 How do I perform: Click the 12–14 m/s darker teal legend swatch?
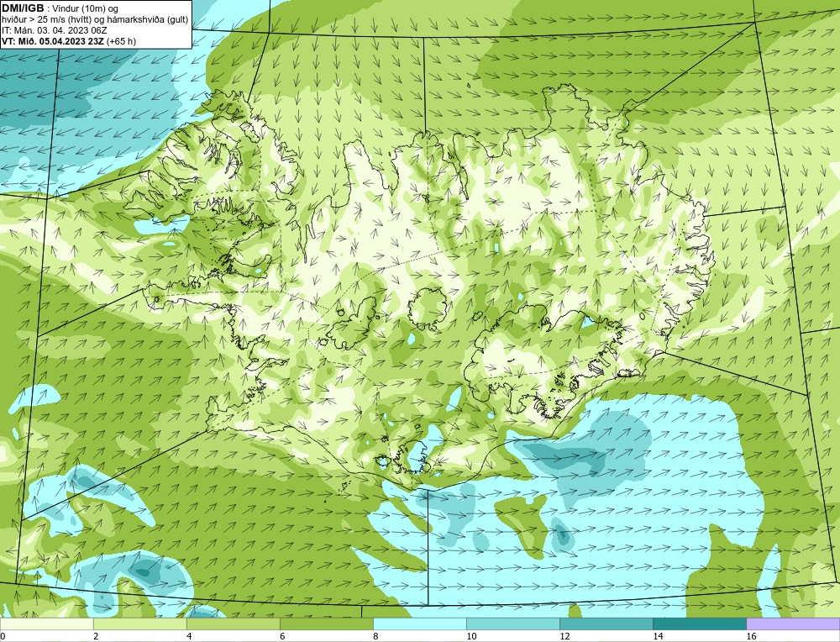[x=606, y=624]
